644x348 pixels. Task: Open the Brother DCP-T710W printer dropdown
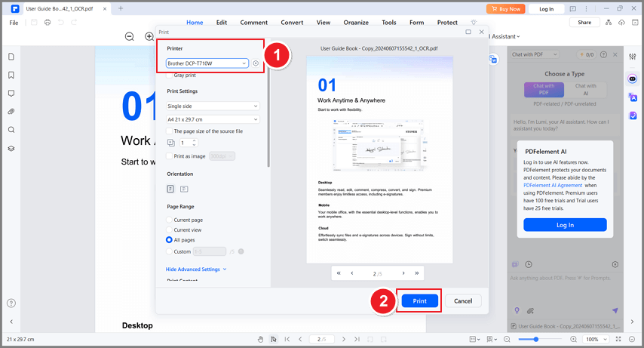207,63
